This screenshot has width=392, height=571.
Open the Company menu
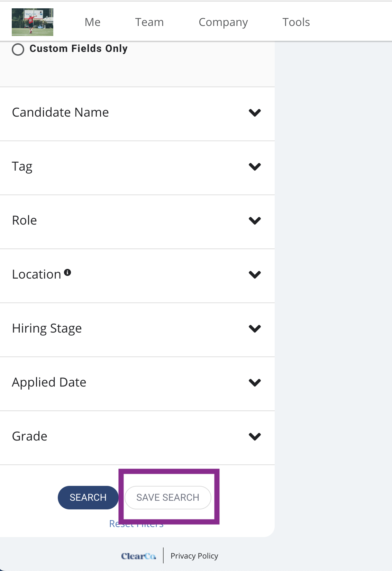[223, 22]
